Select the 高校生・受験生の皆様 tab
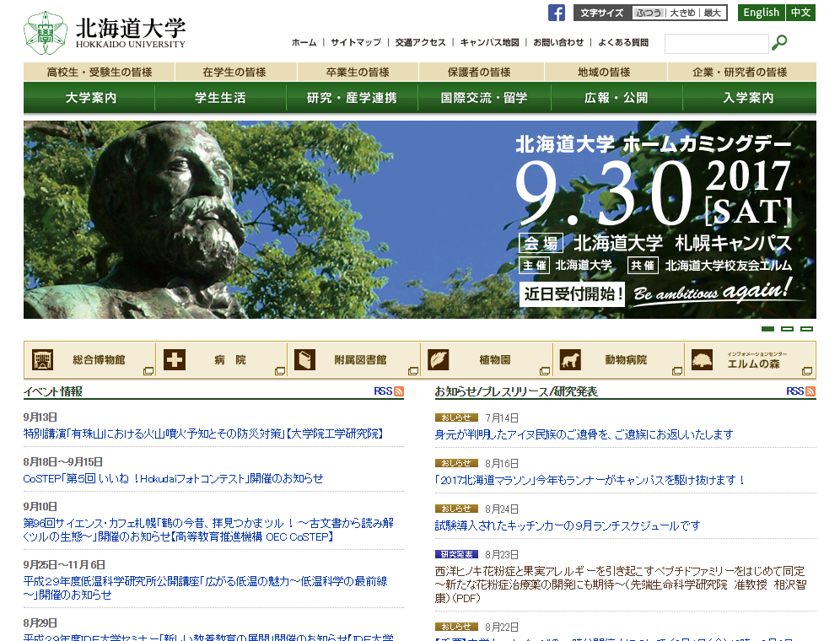Image resolution: width=840 pixels, height=641 pixels. tap(100, 72)
